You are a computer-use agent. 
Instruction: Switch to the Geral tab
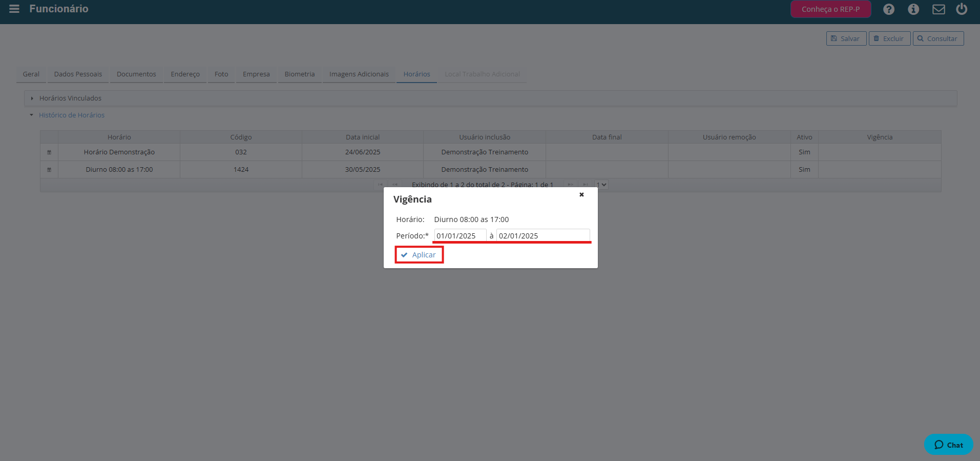[x=31, y=74]
